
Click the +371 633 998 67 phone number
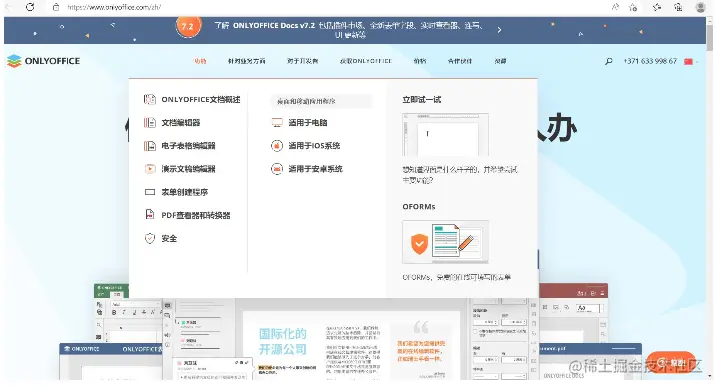(650, 61)
